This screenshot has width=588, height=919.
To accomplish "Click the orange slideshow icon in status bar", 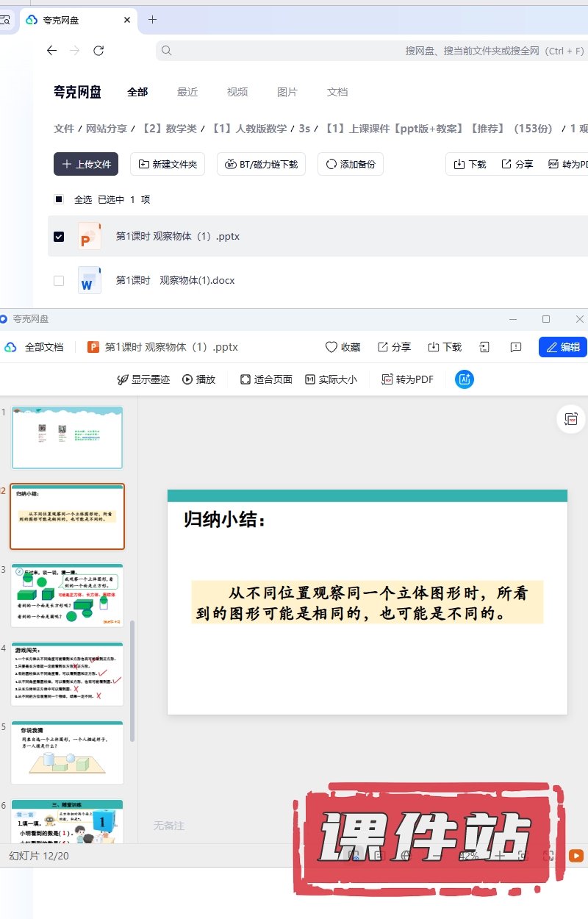I will coord(576,856).
